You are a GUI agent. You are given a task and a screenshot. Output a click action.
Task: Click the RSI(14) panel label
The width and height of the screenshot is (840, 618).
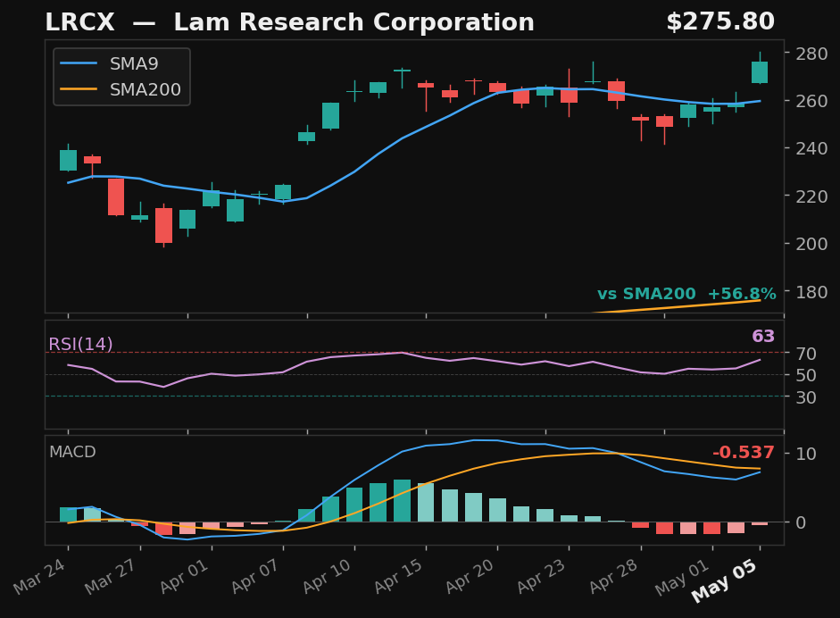pyautogui.click(x=81, y=344)
